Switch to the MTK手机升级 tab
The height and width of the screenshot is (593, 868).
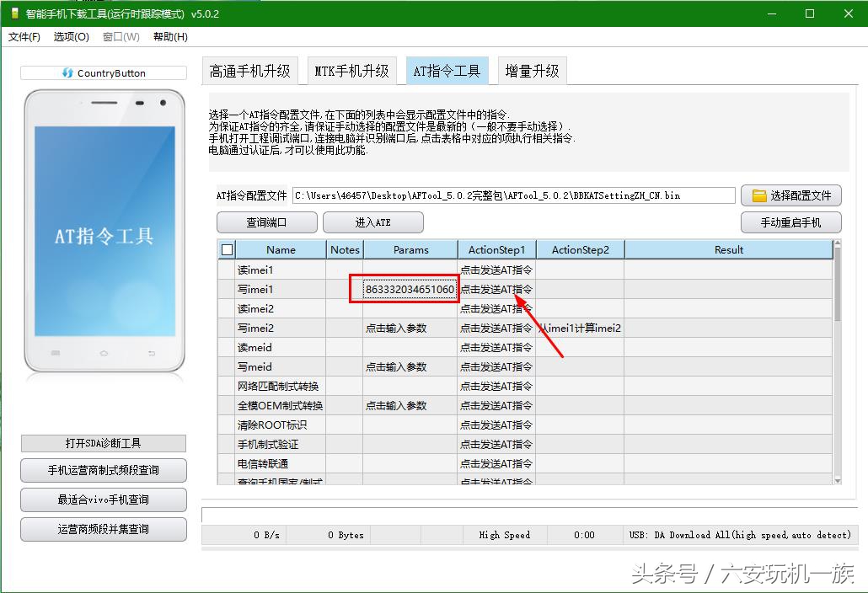point(352,71)
